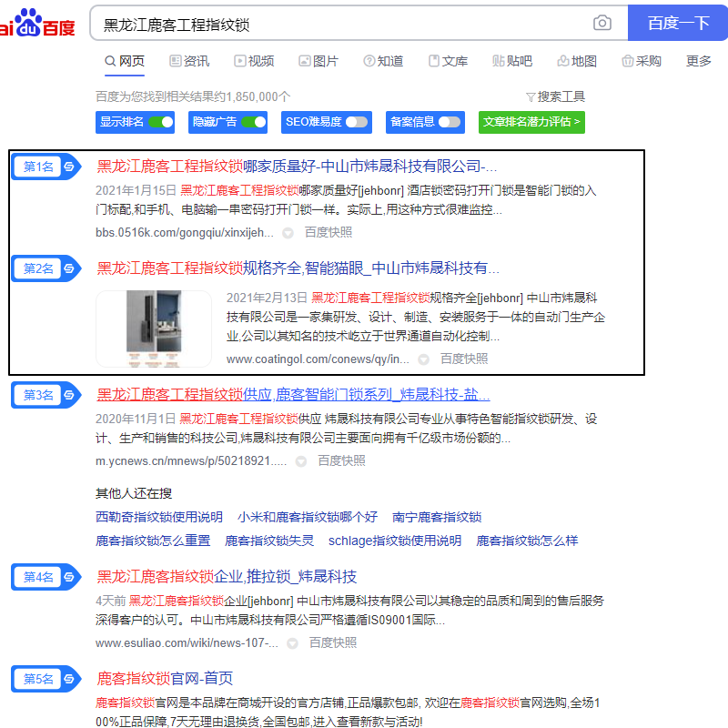Enable the SEO难易度 switch

coord(357,122)
